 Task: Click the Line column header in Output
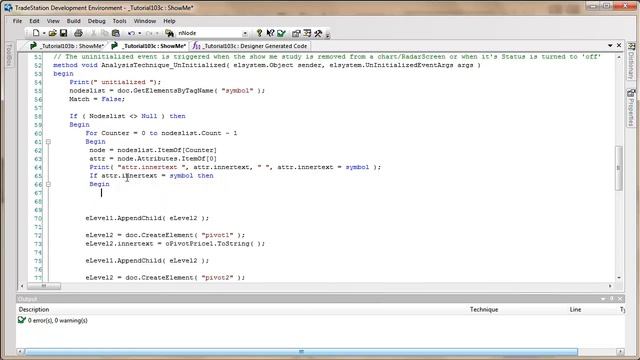[x=576, y=309]
